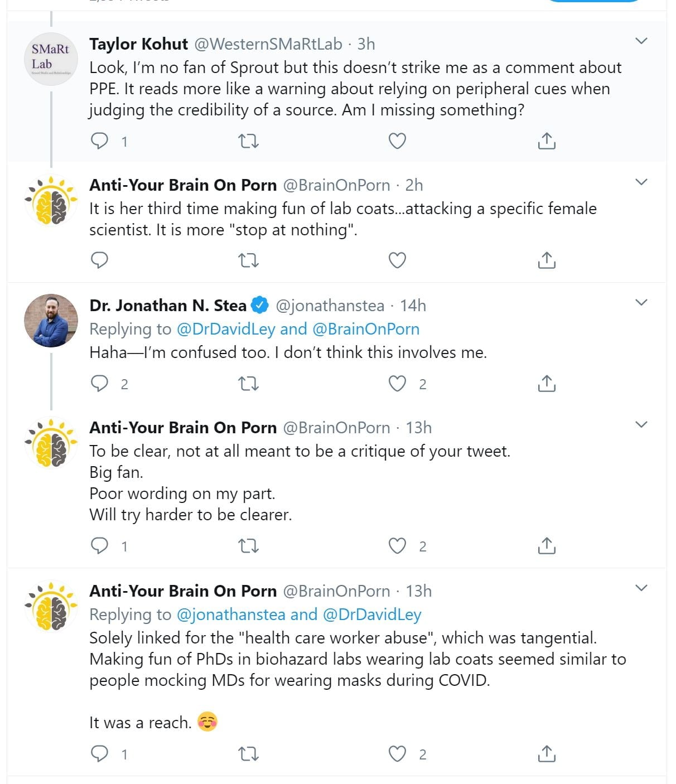This screenshot has height=784, width=676.
Task: Reply to the "Big fan" tweet
Action: pos(99,545)
